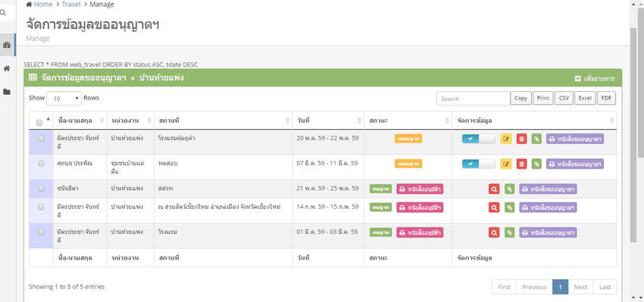Tick the select-all checkbox in the table header
The height and width of the screenshot is (302, 644).
pyautogui.click(x=39, y=123)
